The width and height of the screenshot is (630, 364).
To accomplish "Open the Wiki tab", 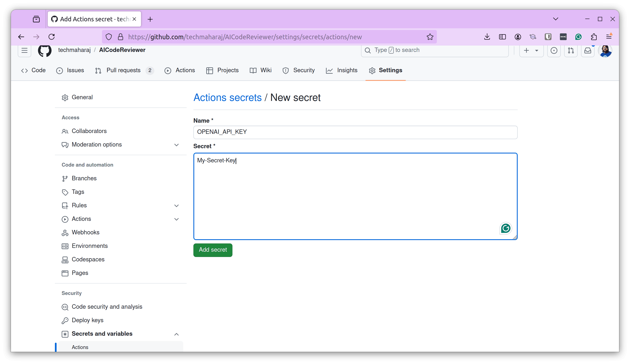I will coord(261,71).
